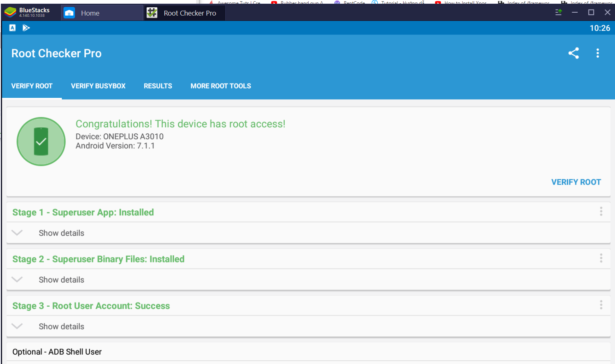Click 'Stage 2 - Superuser Binary Files: Installed' heading
The height and width of the screenshot is (364, 615).
click(x=98, y=259)
